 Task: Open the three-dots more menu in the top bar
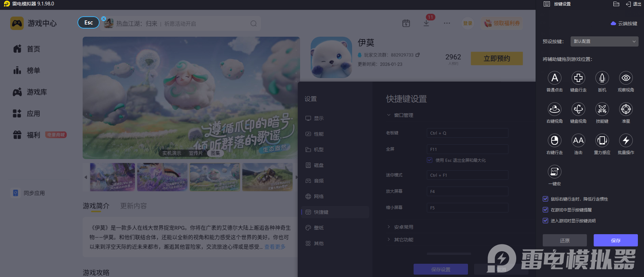tap(447, 23)
